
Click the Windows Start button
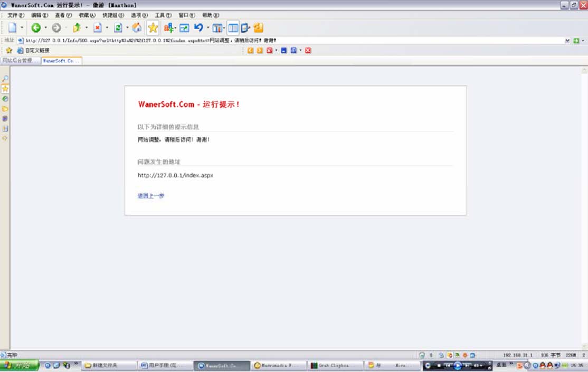coord(20,365)
